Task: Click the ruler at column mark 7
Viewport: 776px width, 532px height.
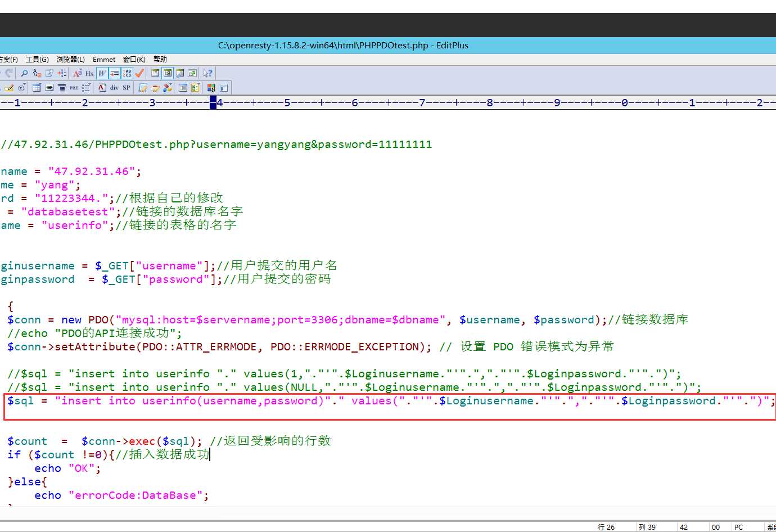Action: 422,102
